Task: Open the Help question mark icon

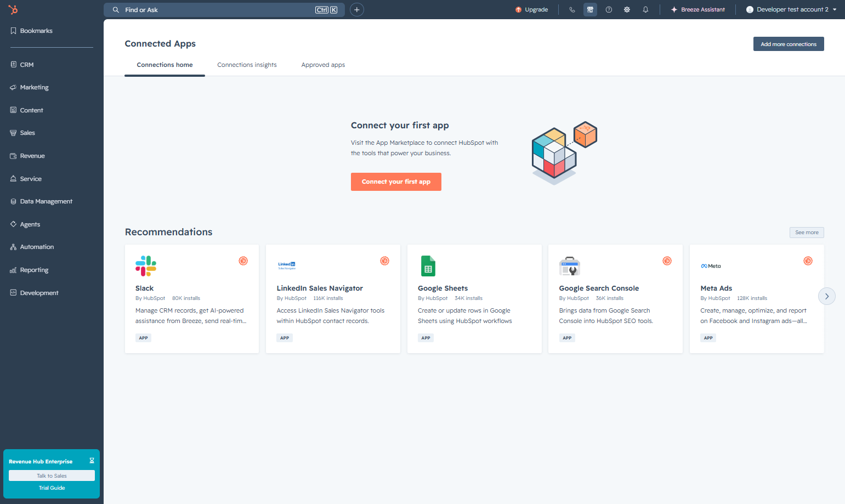Action: [609, 9]
